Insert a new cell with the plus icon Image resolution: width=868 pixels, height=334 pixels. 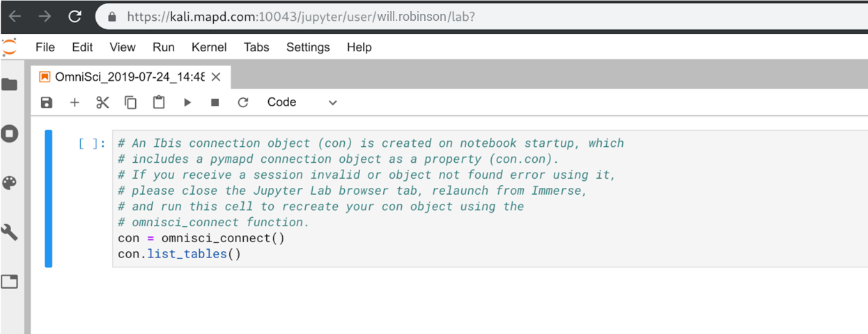[x=75, y=102]
